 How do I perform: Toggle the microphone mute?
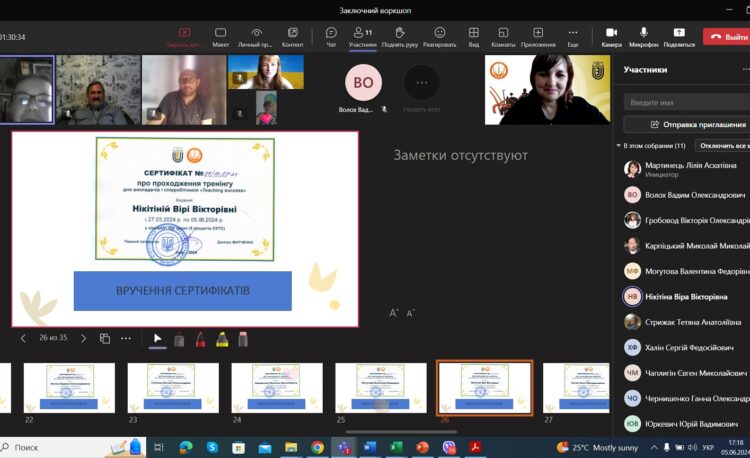643,36
